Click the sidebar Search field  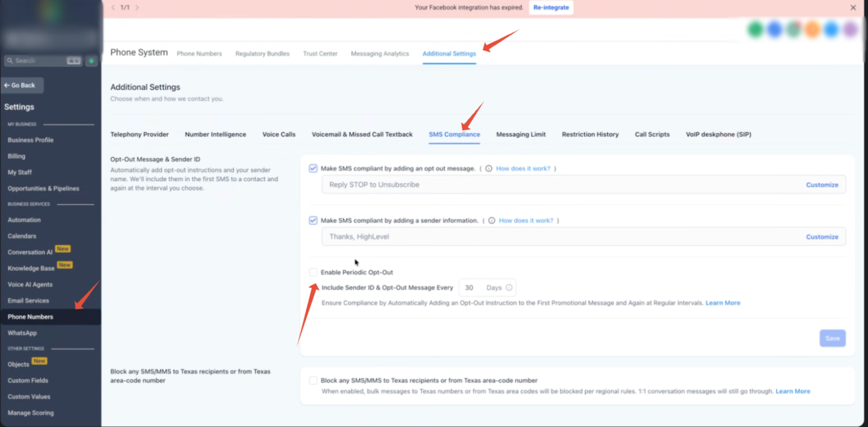point(43,61)
